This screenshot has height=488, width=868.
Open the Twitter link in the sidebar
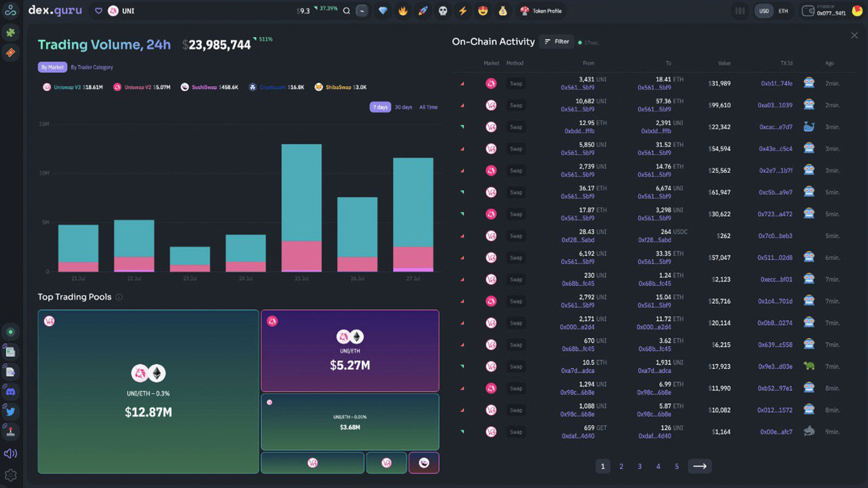click(x=10, y=412)
